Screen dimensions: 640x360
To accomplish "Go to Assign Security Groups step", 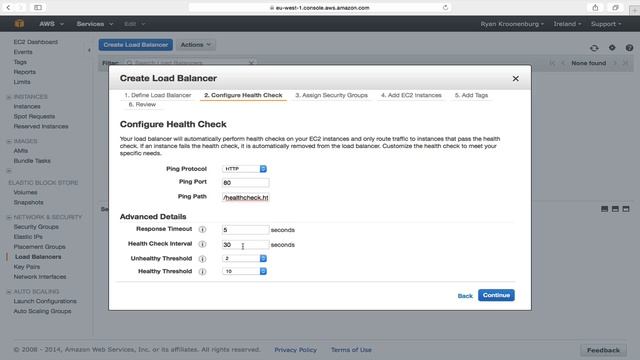I will (x=331, y=95).
